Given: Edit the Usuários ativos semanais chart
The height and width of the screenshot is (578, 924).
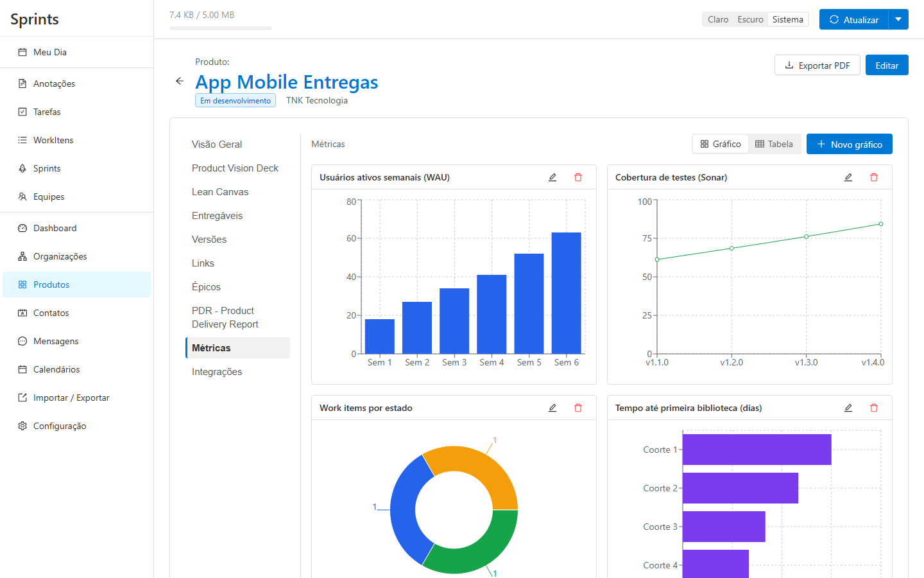Looking at the screenshot, I should point(552,177).
